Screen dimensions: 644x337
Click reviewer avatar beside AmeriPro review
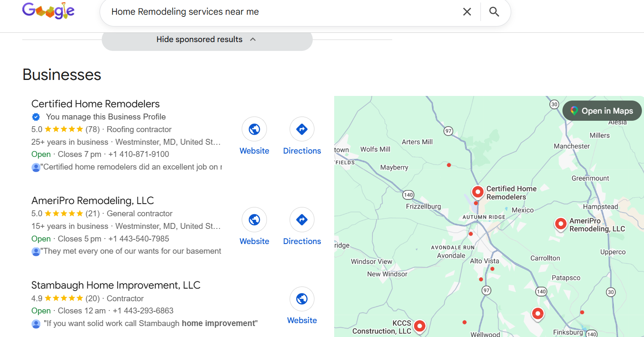36,252
